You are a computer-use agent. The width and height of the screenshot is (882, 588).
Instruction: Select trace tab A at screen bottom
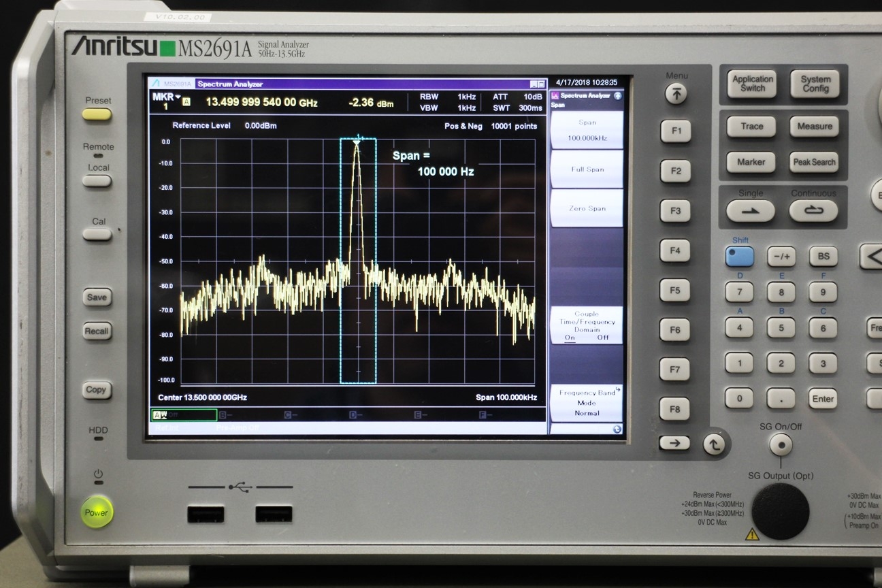[x=184, y=414]
